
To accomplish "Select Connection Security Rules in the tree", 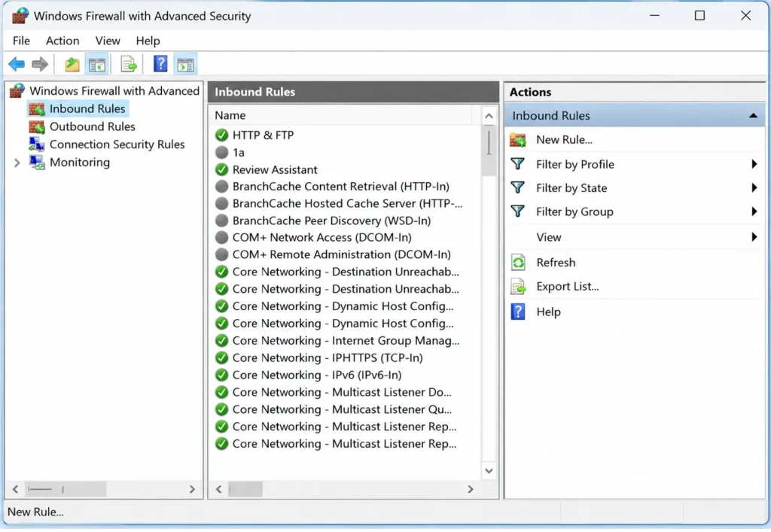I will (x=117, y=144).
